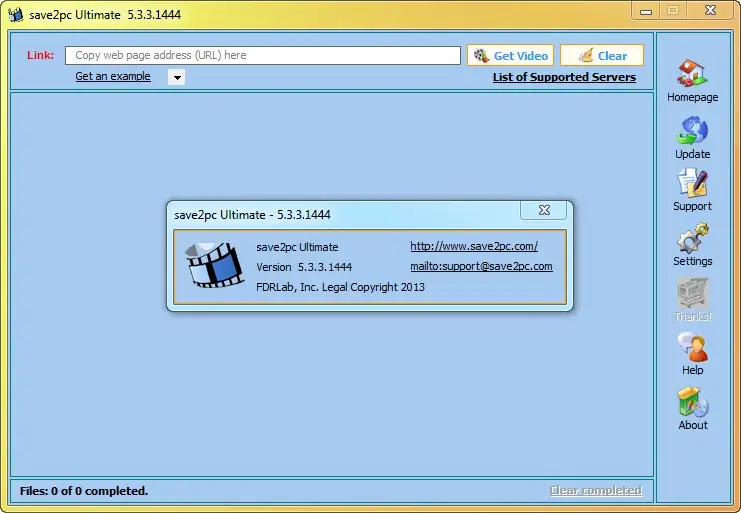Open List of Supported Servers link
The height and width of the screenshot is (513, 741).
[564, 77]
